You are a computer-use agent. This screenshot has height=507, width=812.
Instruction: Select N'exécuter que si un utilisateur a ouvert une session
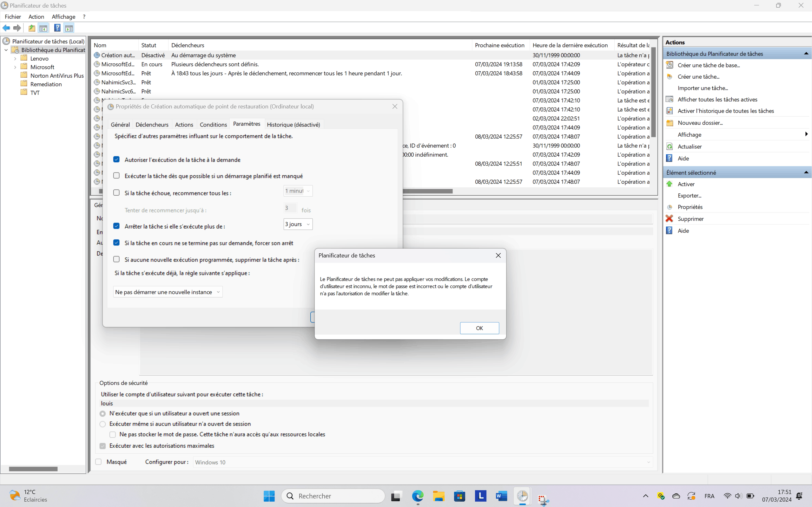pyautogui.click(x=103, y=413)
